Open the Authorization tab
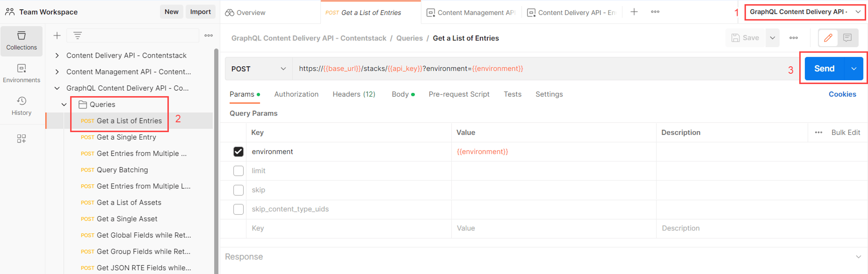 [x=296, y=94]
